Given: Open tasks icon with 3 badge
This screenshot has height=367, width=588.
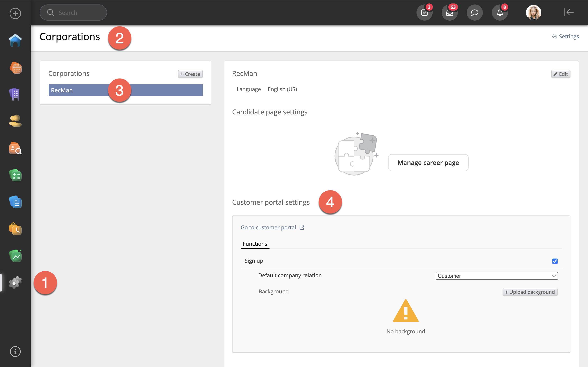Looking at the screenshot, I should 424,13.
